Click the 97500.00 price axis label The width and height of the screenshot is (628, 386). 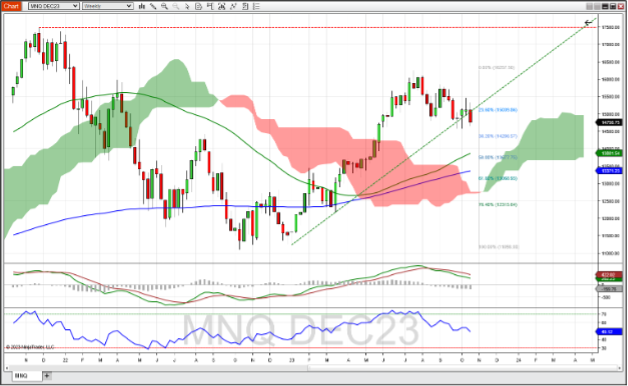(x=611, y=27)
